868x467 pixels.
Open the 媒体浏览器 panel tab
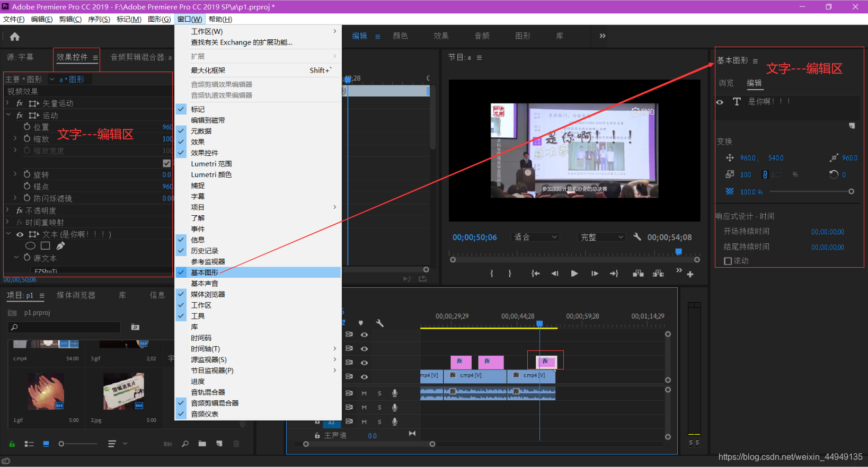click(76, 295)
